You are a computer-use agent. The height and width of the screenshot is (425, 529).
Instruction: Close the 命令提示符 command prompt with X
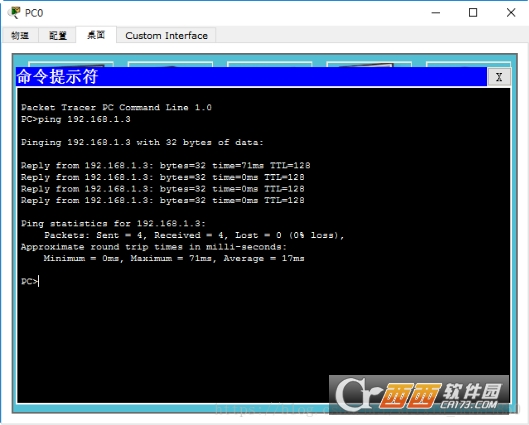499,77
